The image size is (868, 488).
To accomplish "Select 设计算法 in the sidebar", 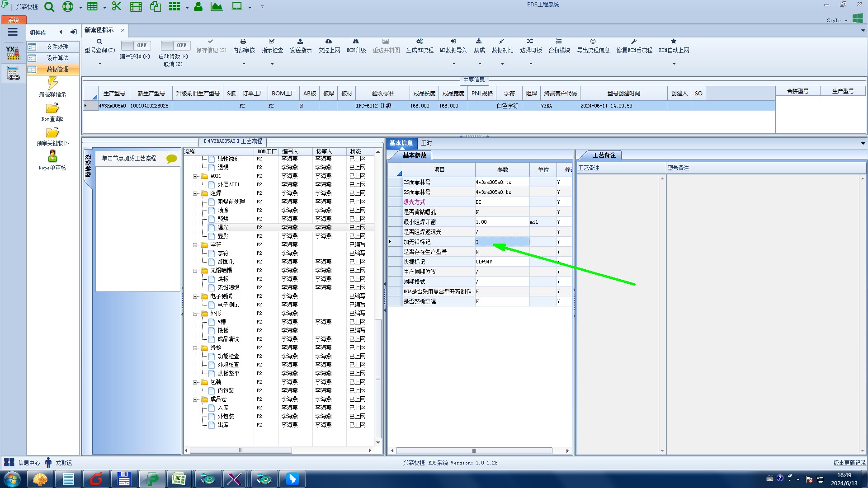I will tap(57, 58).
